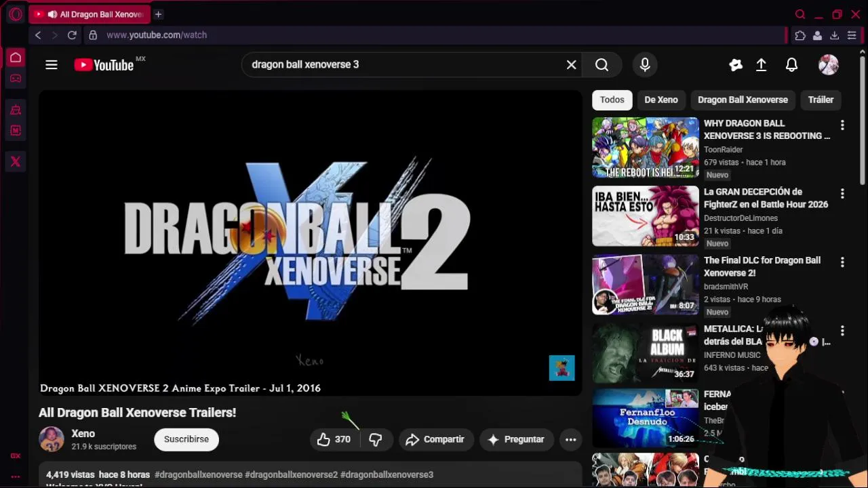
Task: Click the 21.9 k suscriptores text
Action: pyautogui.click(x=104, y=447)
